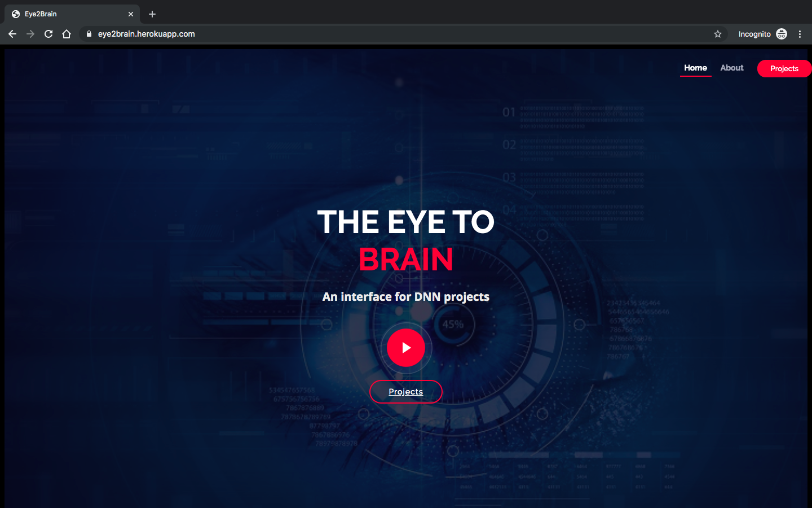Bookmark this page with the star icon
The width and height of the screenshot is (812, 508).
coord(718,34)
